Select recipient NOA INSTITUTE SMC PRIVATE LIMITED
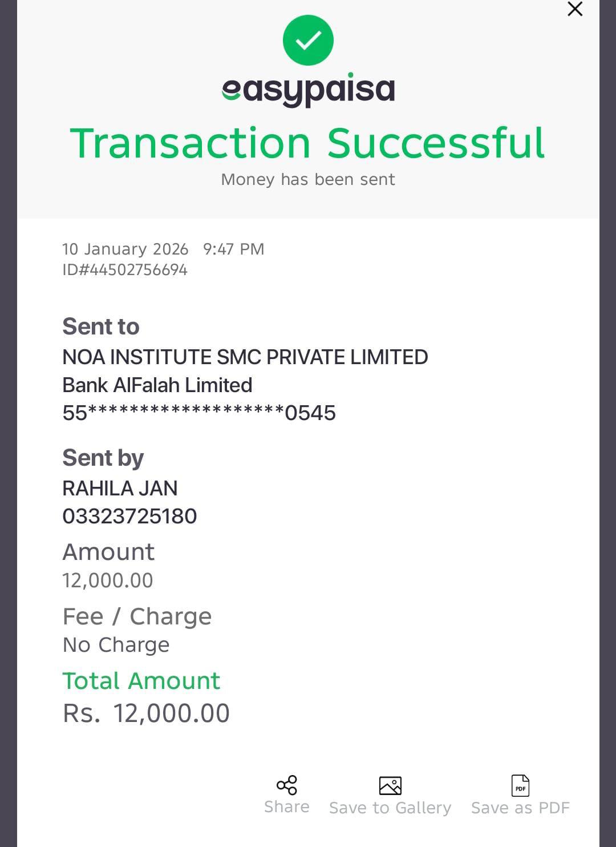Screen dimensions: 616x847 [x=245, y=357]
